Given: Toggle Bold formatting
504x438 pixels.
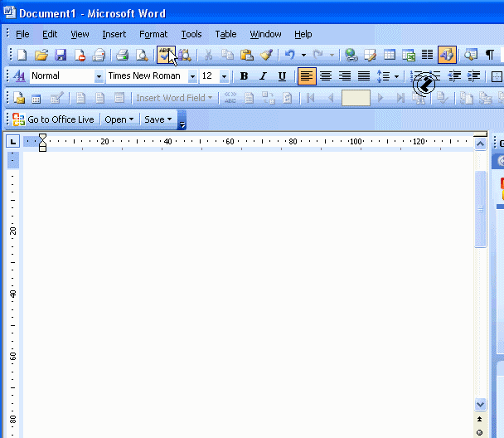Looking at the screenshot, I should coord(244,76).
